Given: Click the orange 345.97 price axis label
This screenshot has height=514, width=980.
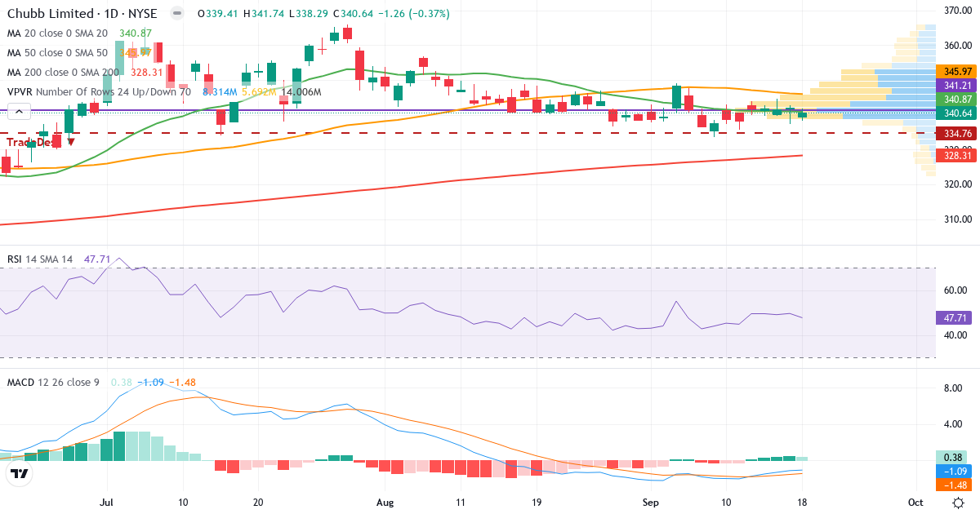Looking at the screenshot, I should pos(956,72).
